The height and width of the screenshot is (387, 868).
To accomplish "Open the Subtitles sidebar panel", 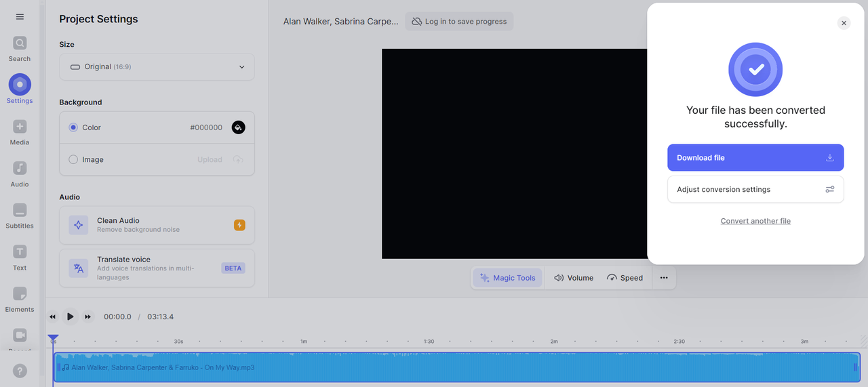I will [20, 216].
